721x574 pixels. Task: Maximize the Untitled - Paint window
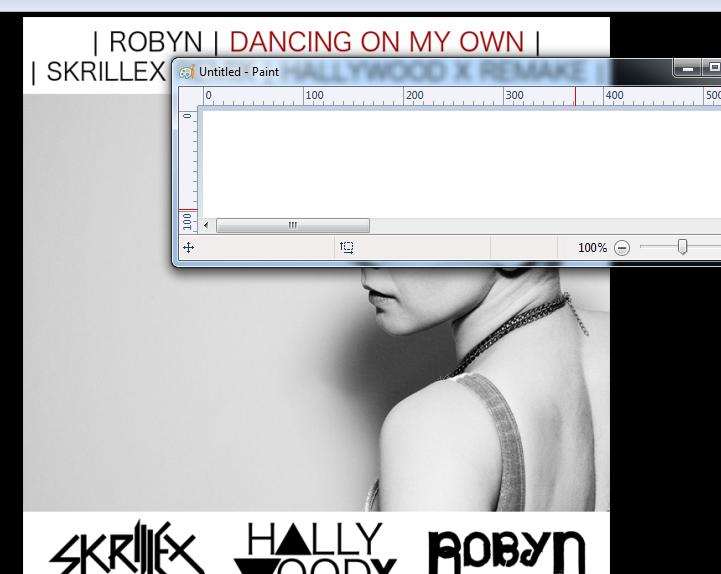click(x=712, y=68)
